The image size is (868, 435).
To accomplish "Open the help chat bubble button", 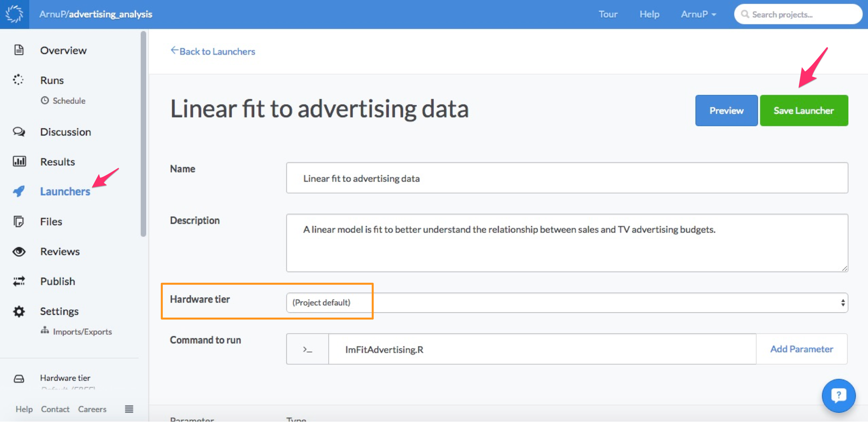I will (839, 396).
